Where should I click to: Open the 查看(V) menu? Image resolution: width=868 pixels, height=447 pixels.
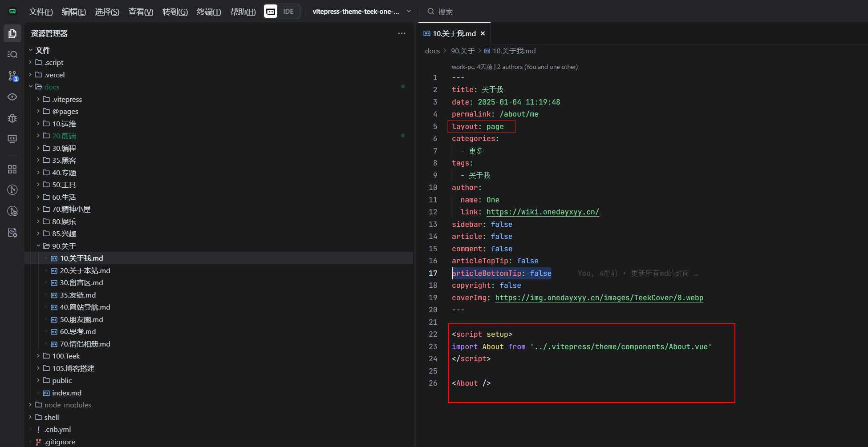(141, 12)
